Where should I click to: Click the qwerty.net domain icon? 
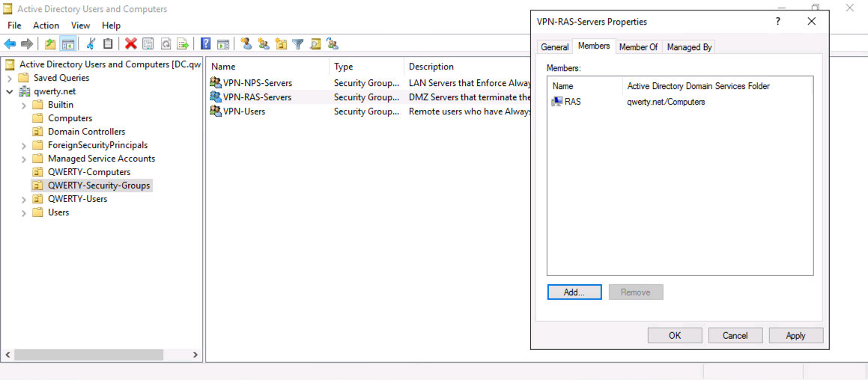[25, 91]
